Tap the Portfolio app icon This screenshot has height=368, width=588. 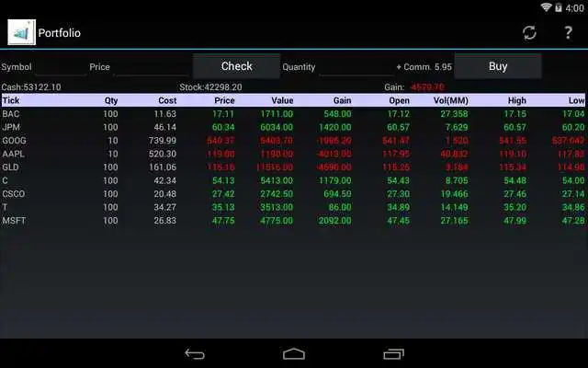[21, 32]
